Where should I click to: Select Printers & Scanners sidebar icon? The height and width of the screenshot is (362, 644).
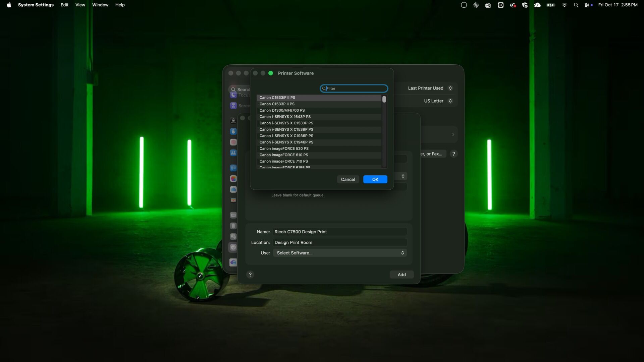coord(233,247)
